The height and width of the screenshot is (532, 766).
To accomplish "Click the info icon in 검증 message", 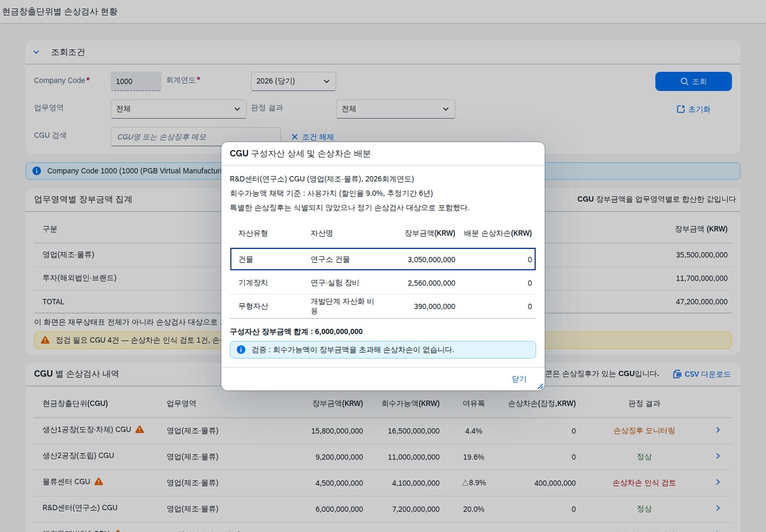I will pos(241,350).
